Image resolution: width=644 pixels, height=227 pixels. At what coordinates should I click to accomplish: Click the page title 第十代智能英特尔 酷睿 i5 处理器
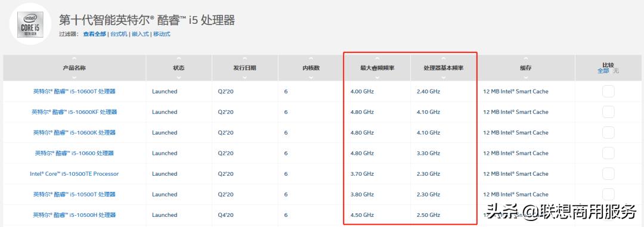tap(147, 20)
